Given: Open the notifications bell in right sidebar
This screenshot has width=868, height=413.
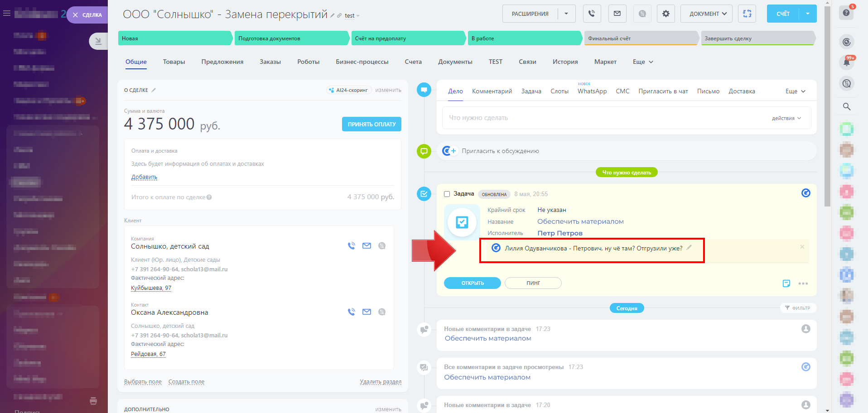Looking at the screenshot, I should tap(846, 62).
